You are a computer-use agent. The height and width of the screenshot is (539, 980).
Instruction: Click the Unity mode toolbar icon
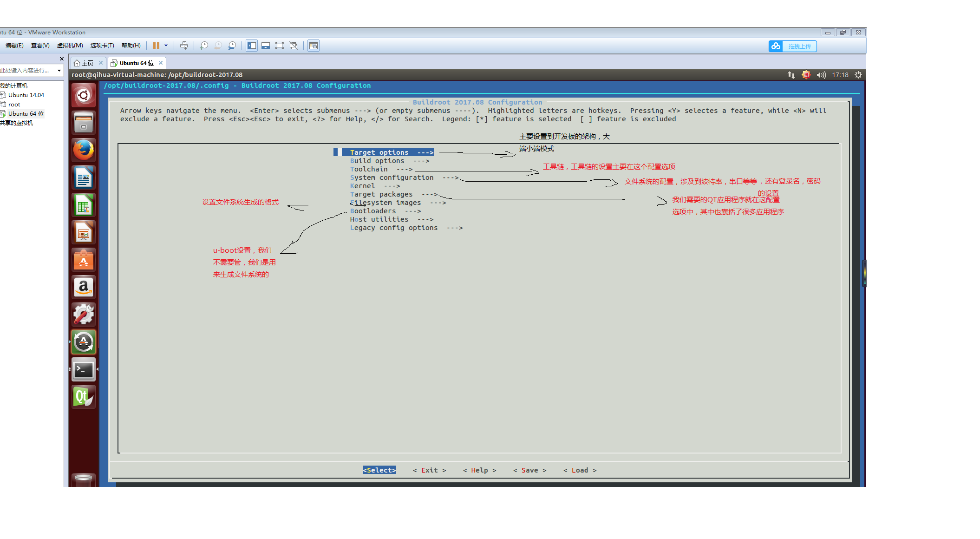tap(294, 46)
